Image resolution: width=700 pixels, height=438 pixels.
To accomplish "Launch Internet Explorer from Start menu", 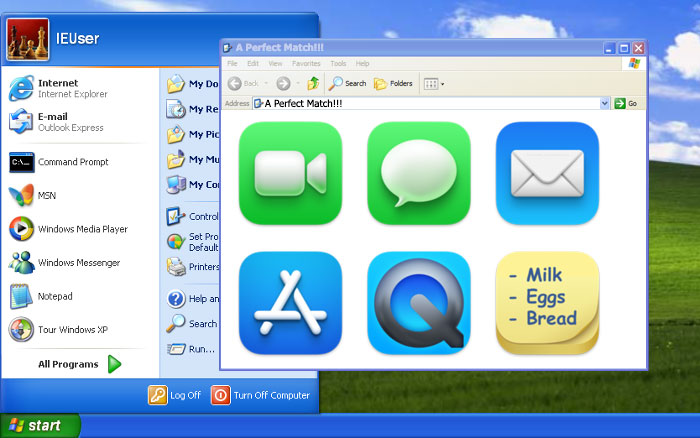I will (58, 88).
